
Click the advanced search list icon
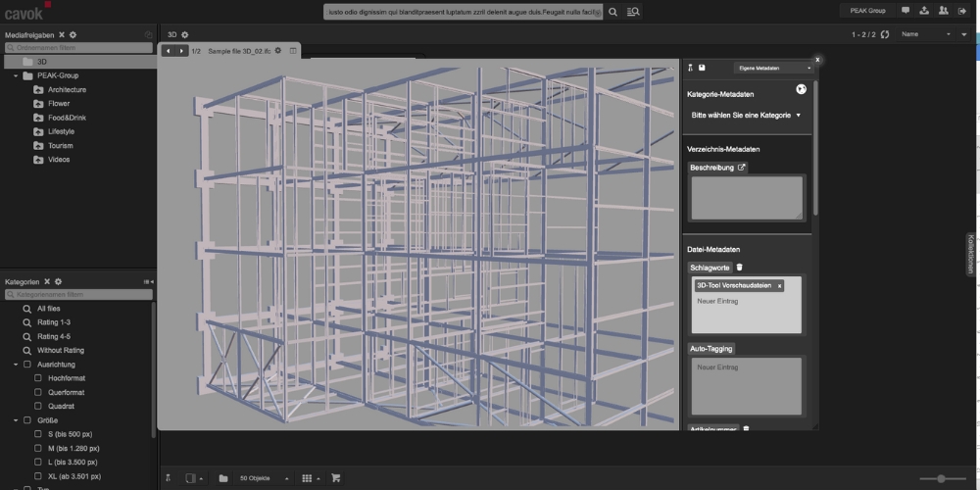click(x=633, y=12)
